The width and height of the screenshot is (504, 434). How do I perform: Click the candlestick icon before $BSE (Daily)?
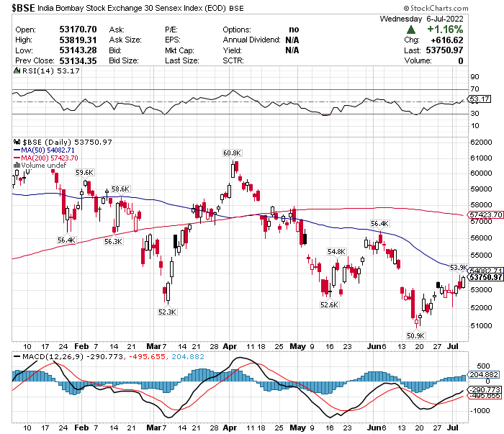pos(17,142)
